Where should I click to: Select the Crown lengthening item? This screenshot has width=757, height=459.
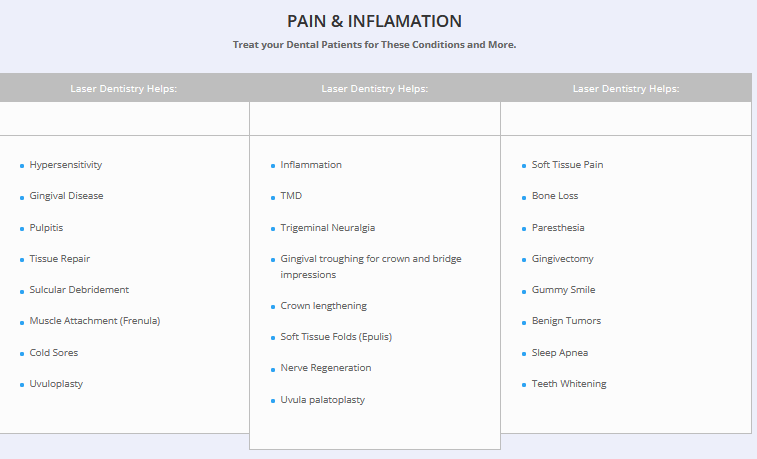[324, 306]
